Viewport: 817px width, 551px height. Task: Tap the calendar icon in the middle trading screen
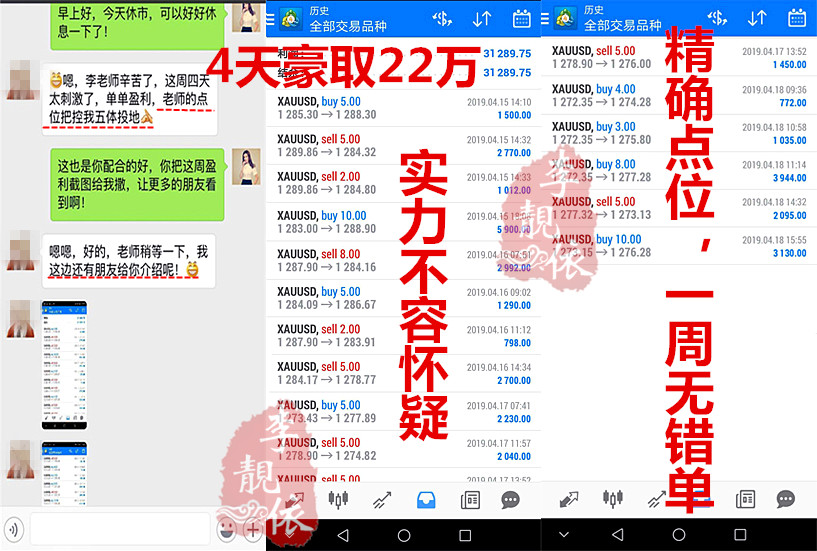click(521, 19)
